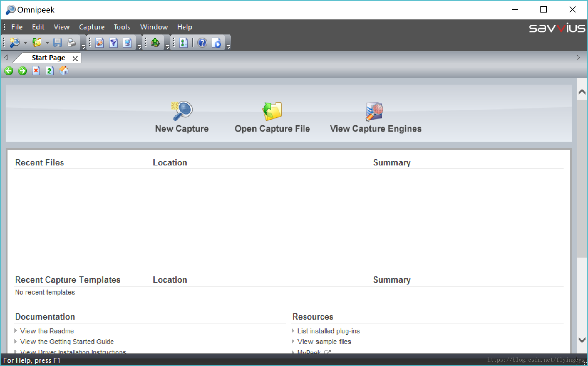Screen dimensions: 588x366
Task: Open the Filters funnel toolbar icon
Action: click(x=113, y=42)
